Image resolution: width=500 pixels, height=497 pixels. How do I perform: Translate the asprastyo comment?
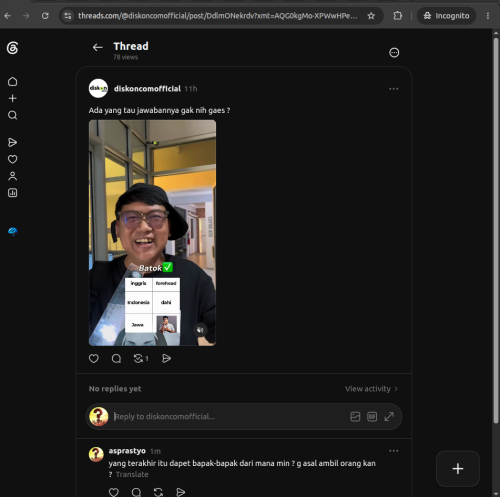point(132,474)
